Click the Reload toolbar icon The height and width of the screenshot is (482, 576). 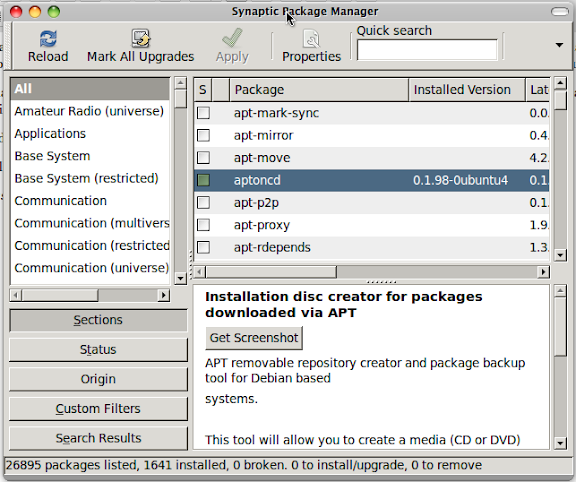pyautogui.click(x=48, y=39)
